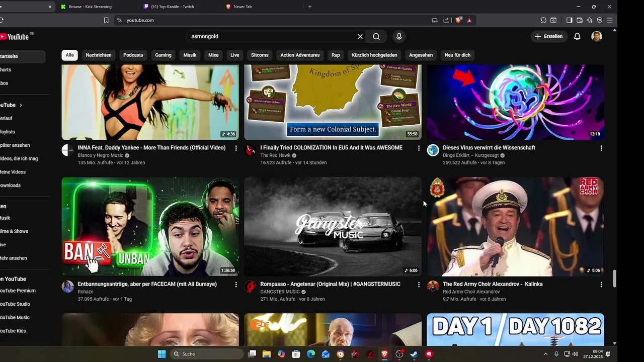Viewport: 644px width, 362px height.
Task: Open options for Rompasso Angetenar video
Action: 419,285
